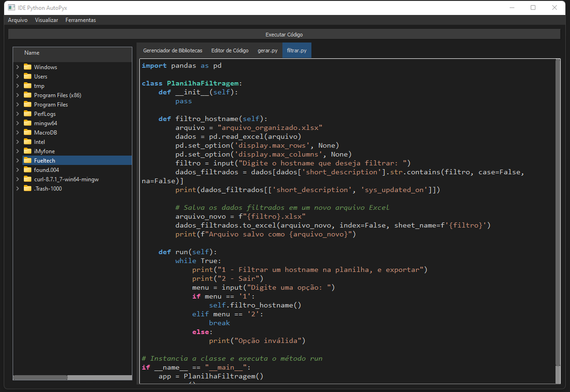This screenshot has height=392, width=570.
Task: Select the filtrar.py tab
Action: (x=297, y=50)
